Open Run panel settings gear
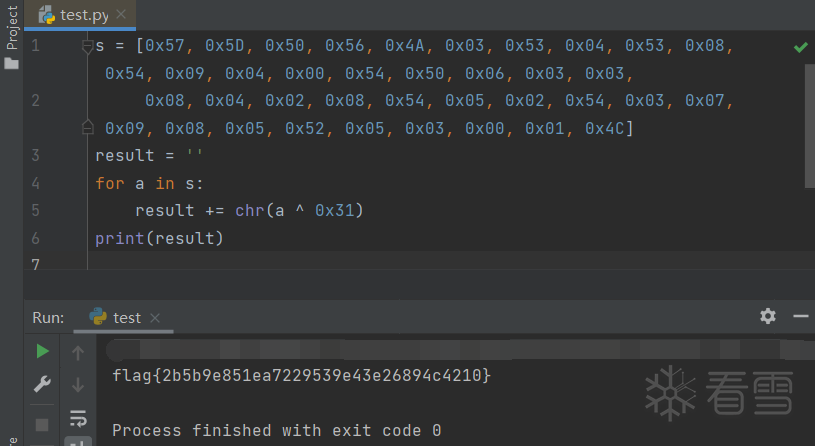 coord(768,316)
